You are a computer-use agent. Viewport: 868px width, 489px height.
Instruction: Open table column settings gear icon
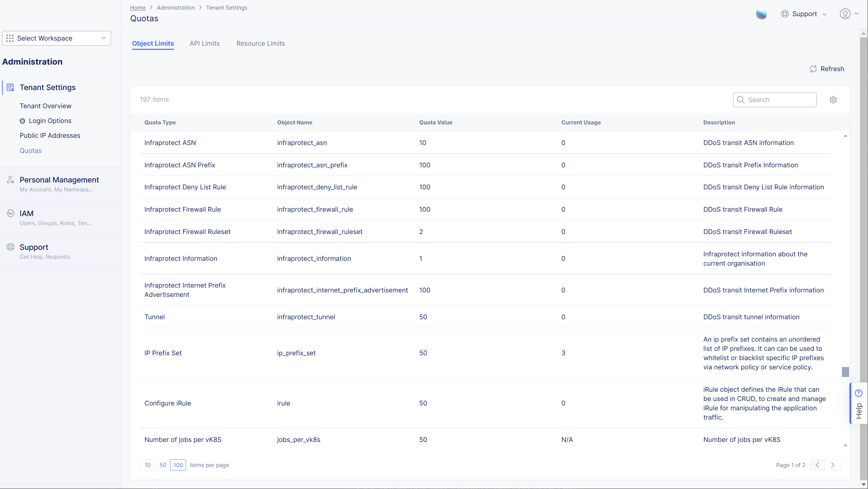(x=833, y=100)
